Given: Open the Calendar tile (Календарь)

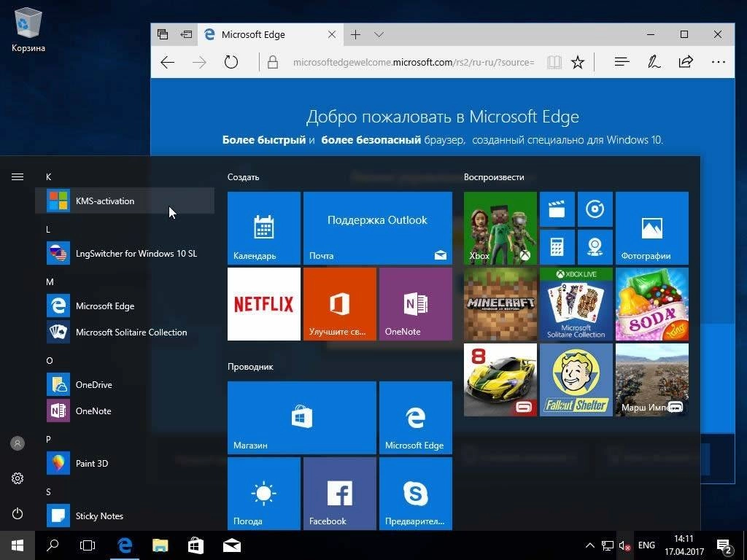Looking at the screenshot, I should pyautogui.click(x=264, y=228).
